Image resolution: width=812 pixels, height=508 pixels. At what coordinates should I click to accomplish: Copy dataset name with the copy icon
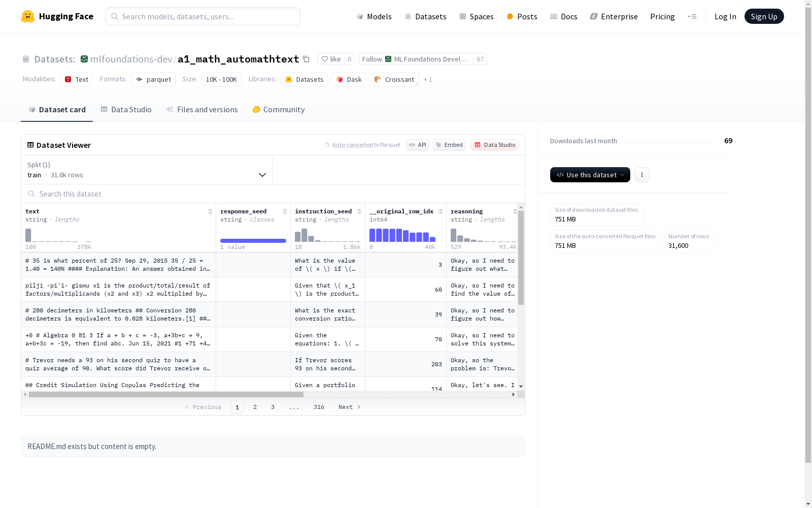point(306,59)
